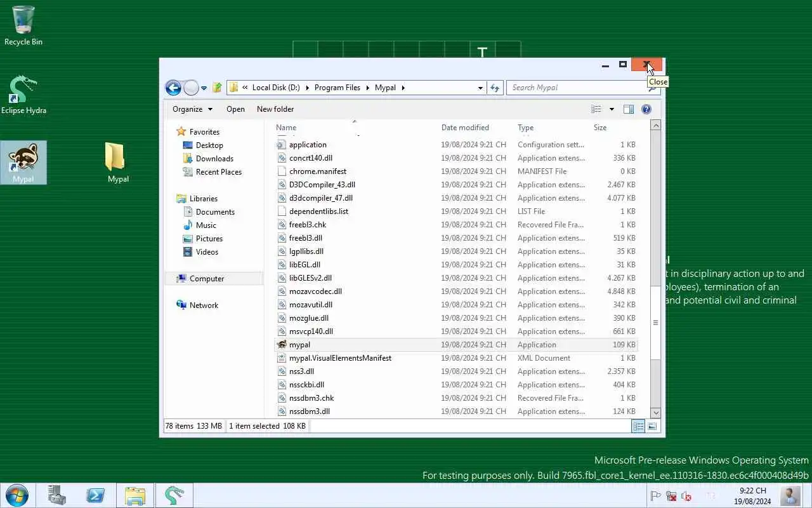The width and height of the screenshot is (812, 508).
Task: Open the views options dropdown arrow
Action: (612, 109)
